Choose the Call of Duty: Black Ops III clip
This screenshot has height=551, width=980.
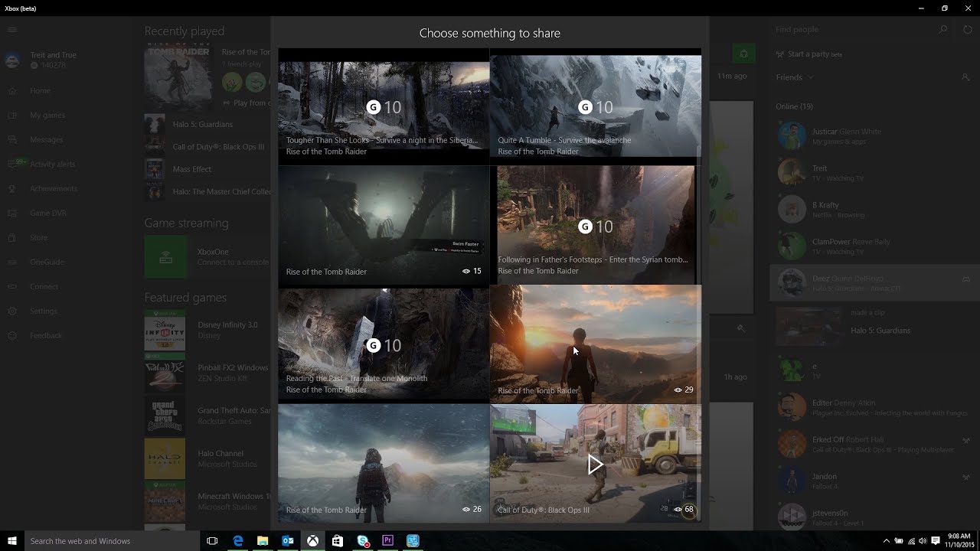pyautogui.click(x=596, y=465)
